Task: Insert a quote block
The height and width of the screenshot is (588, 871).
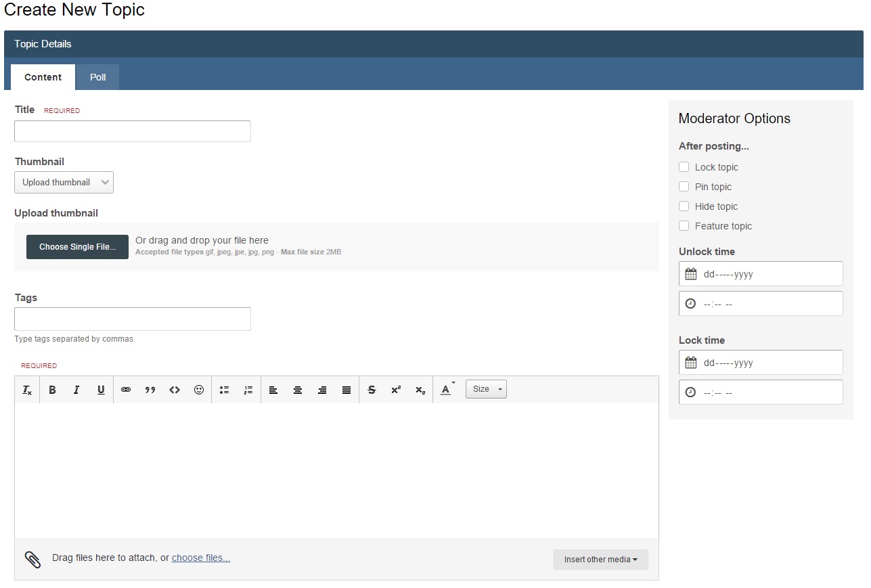Action: [x=150, y=390]
